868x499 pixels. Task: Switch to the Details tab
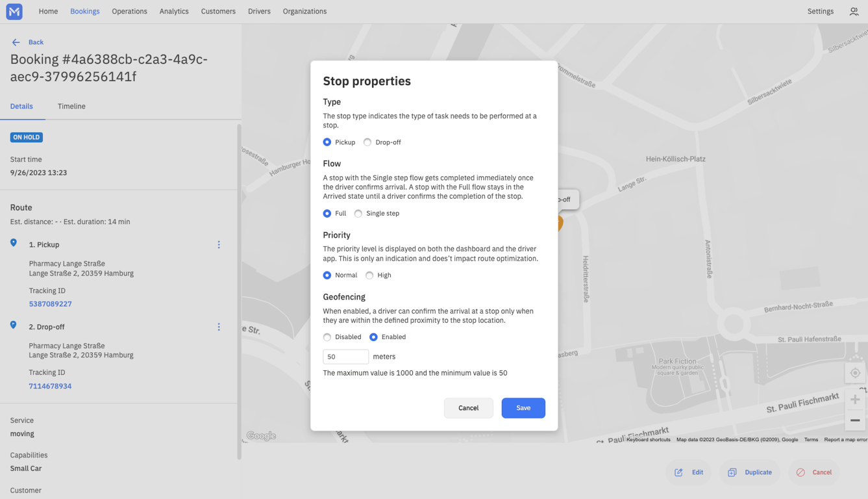tap(21, 107)
